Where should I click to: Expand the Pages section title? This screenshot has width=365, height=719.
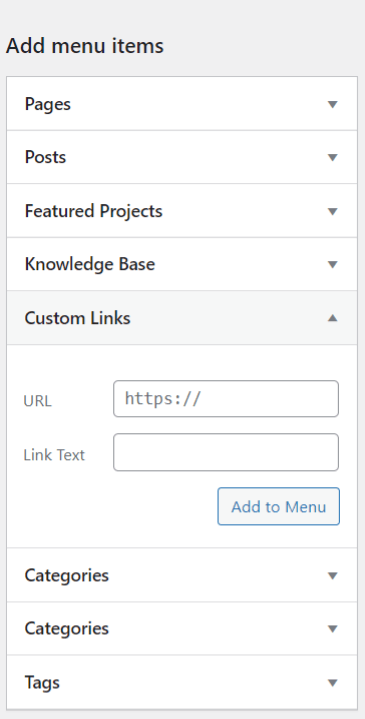click(x=48, y=104)
